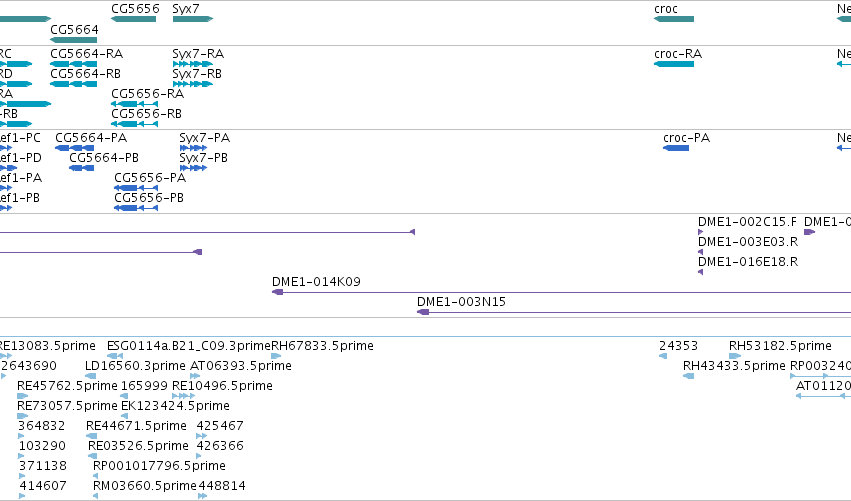Select the 426366 EST label
This screenshot has height=501, width=851.
[x=220, y=446]
